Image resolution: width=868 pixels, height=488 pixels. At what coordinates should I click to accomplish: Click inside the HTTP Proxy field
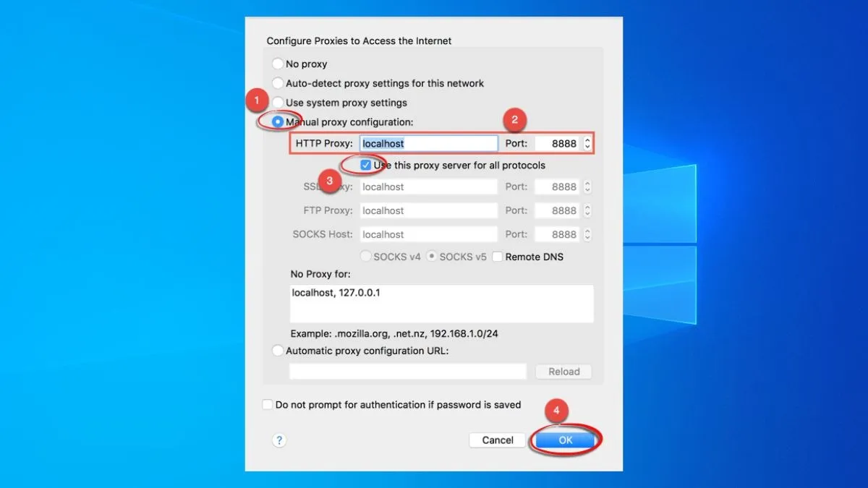click(428, 143)
